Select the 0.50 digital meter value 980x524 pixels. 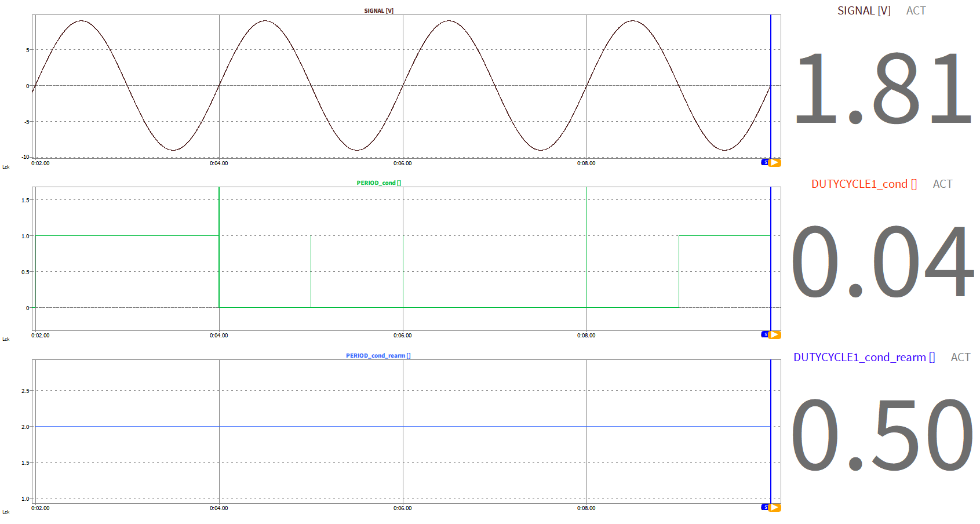pos(882,435)
